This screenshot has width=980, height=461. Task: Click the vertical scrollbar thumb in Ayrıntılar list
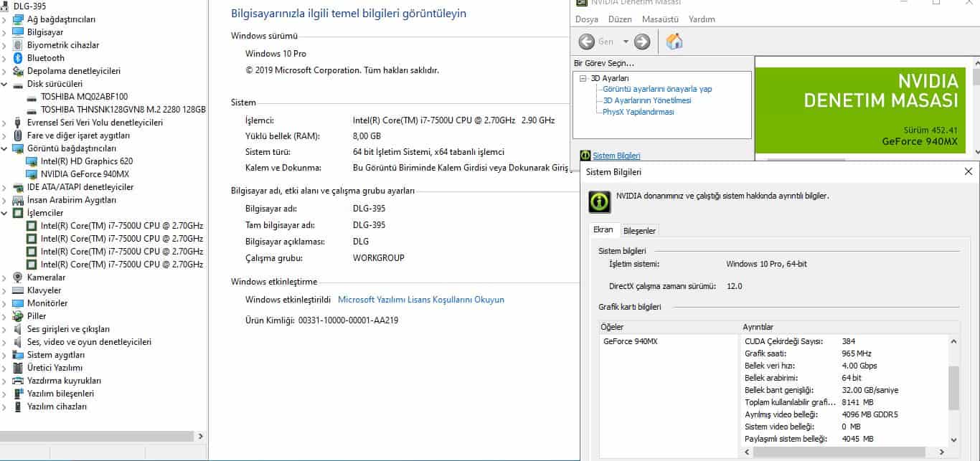point(953,388)
